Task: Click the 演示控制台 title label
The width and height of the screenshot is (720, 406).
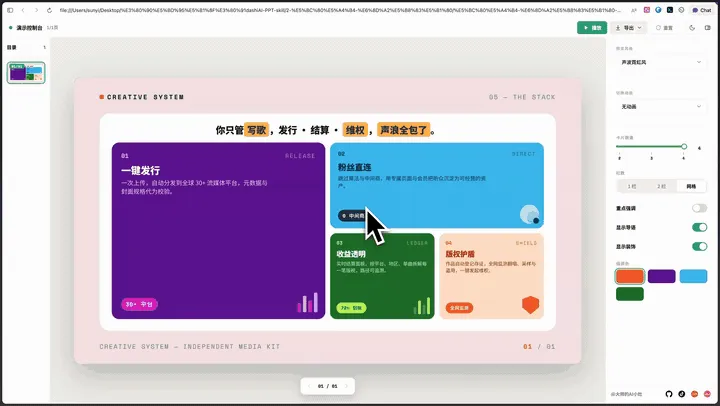Action: click(29, 28)
